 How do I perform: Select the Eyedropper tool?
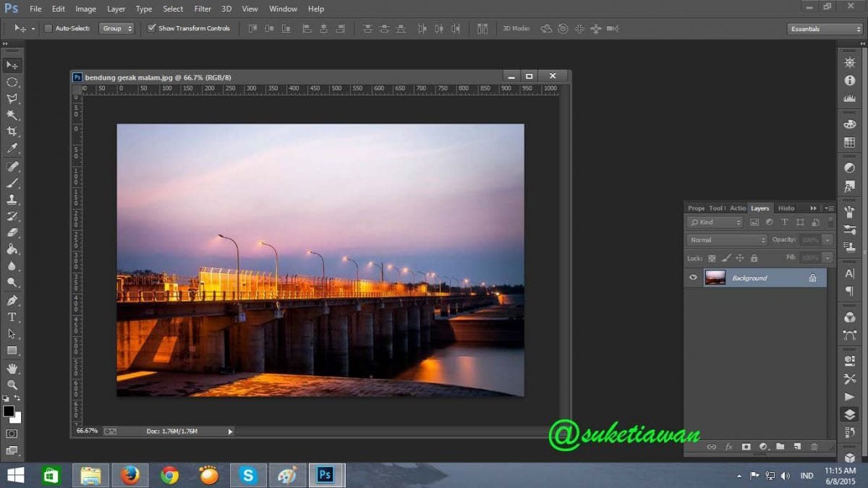click(12, 148)
